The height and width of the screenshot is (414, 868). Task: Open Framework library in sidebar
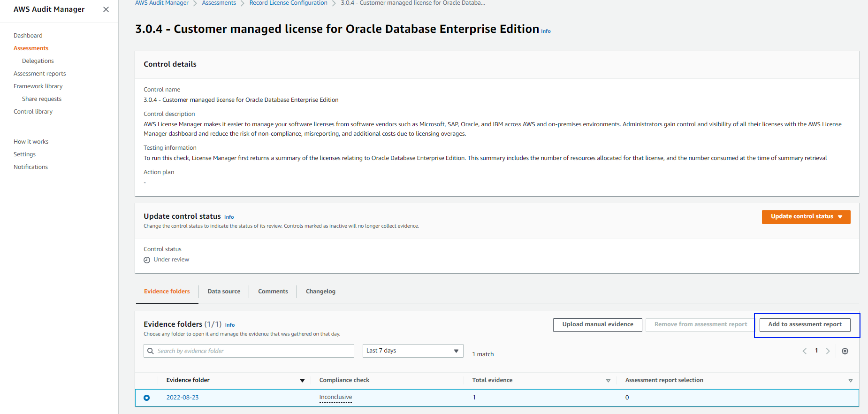(38, 86)
